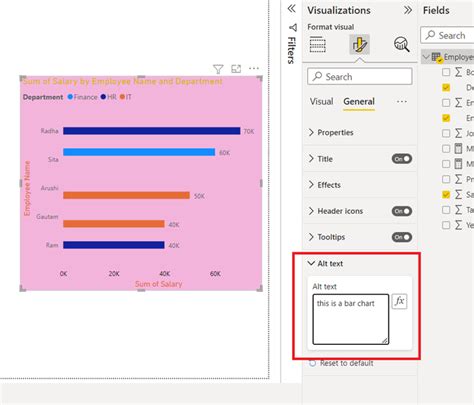Switch to the Build visual fields icon

pos(318,44)
